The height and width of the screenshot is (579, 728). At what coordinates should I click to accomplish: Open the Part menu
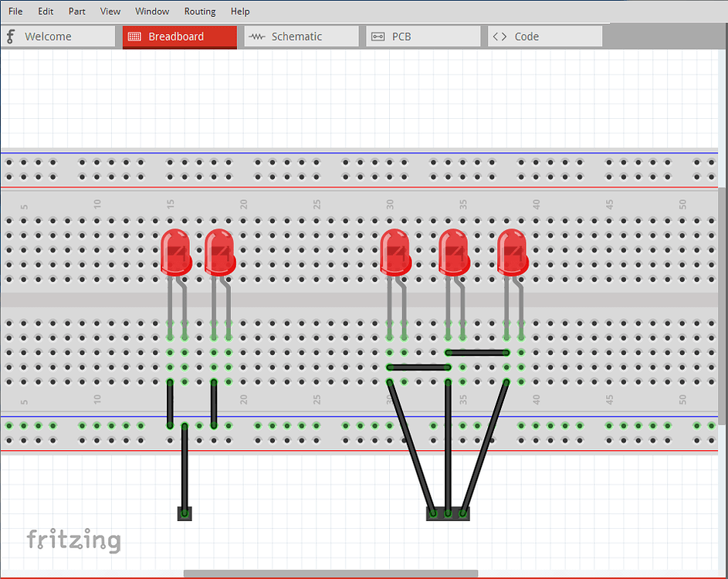tap(76, 11)
